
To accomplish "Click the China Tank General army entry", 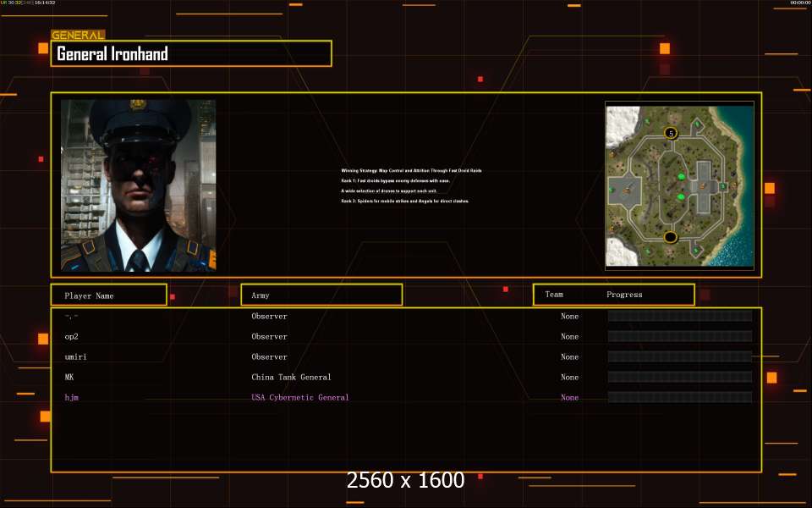I will pos(291,377).
